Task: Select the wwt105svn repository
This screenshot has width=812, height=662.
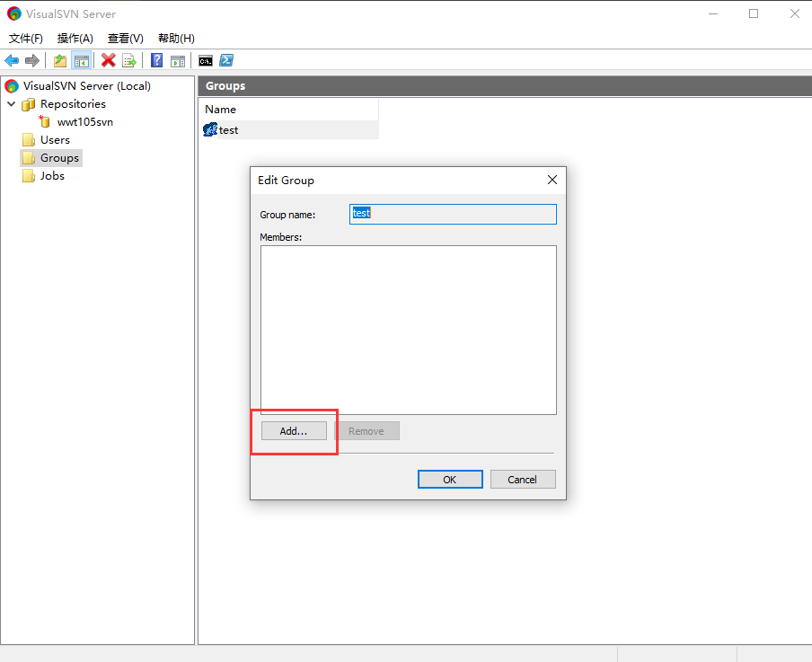Action: 84,122
